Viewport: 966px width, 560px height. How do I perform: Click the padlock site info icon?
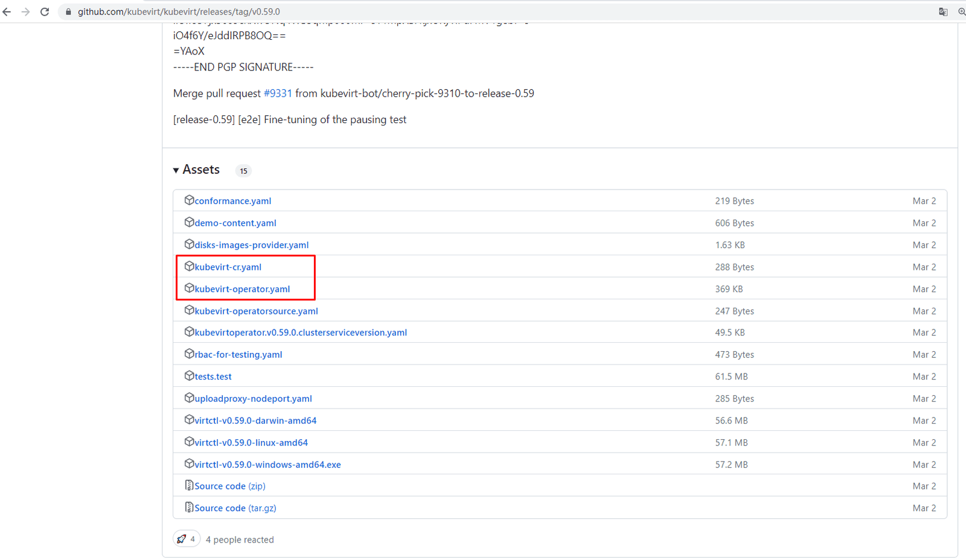(x=68, y=11)
